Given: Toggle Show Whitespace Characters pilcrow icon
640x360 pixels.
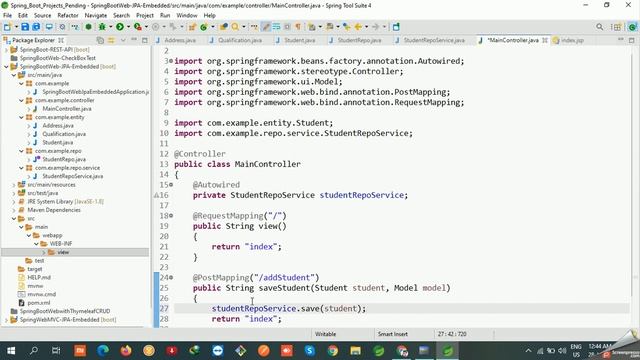Looking at the screenshot, I should click(x=298, y=27).
